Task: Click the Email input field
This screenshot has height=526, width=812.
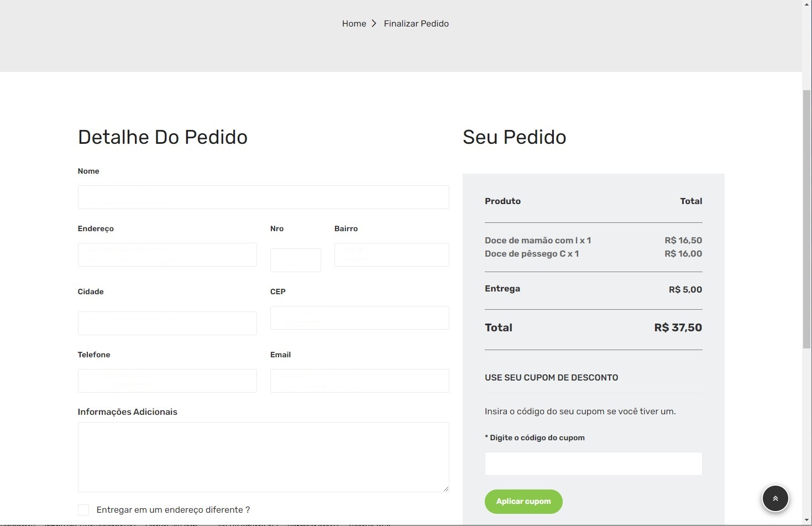Action: pos(359,381)
